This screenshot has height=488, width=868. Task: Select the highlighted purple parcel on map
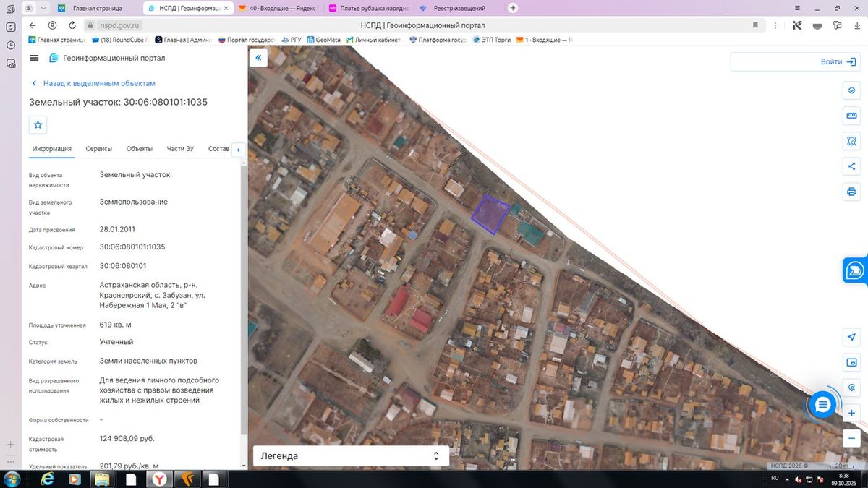coord(490,214)
